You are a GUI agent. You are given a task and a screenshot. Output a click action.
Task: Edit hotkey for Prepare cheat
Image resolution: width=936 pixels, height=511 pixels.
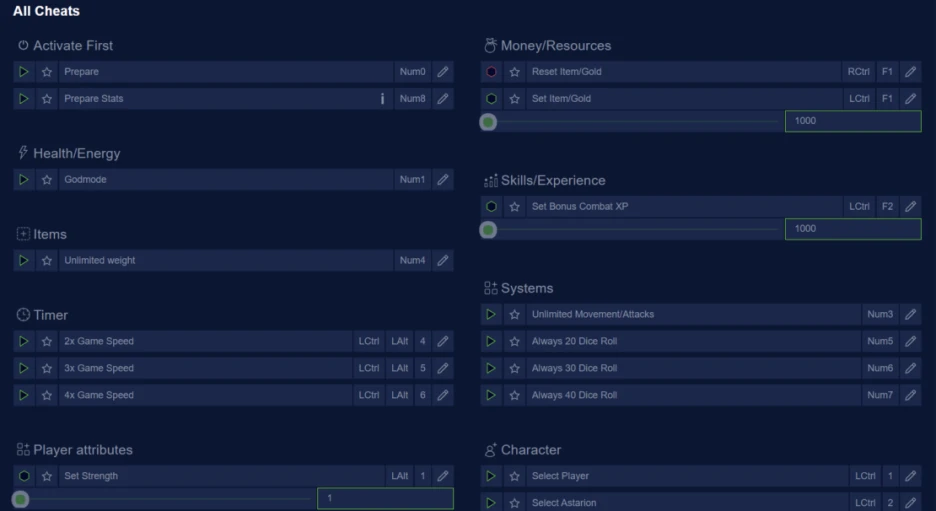click(443, 72)
